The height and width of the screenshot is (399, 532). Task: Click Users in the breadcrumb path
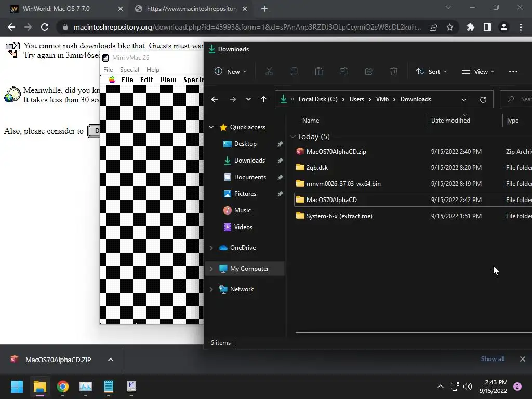click(357, 99)
